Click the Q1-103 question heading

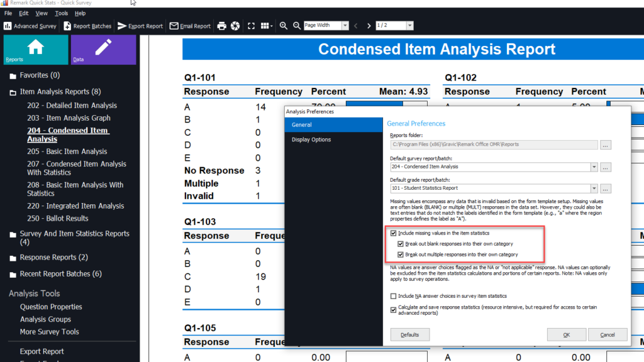[199, 222]
